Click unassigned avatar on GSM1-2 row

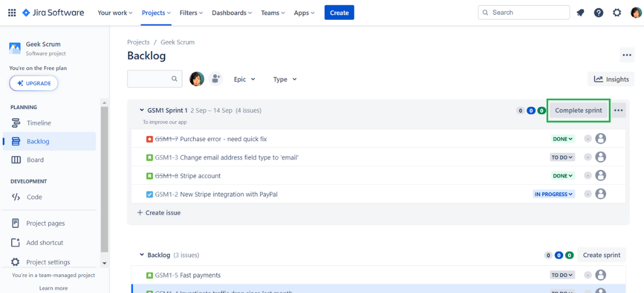pyautogui.click(x=601, y=193)
